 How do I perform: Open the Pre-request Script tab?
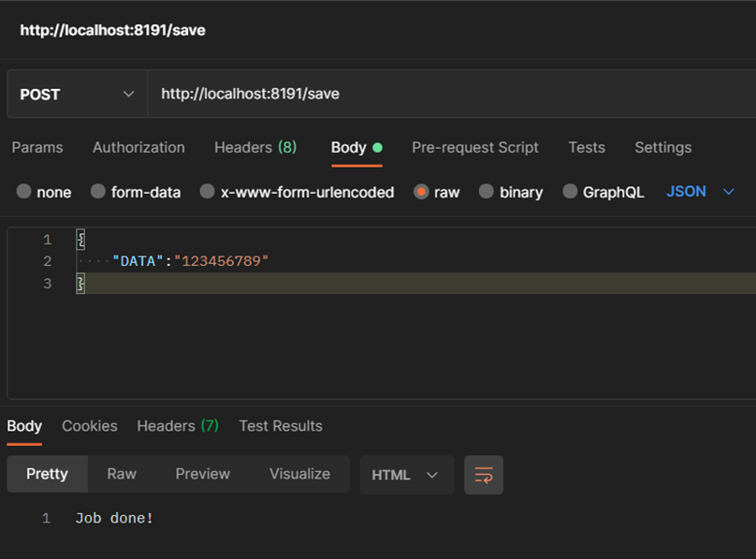pos(475,148)
